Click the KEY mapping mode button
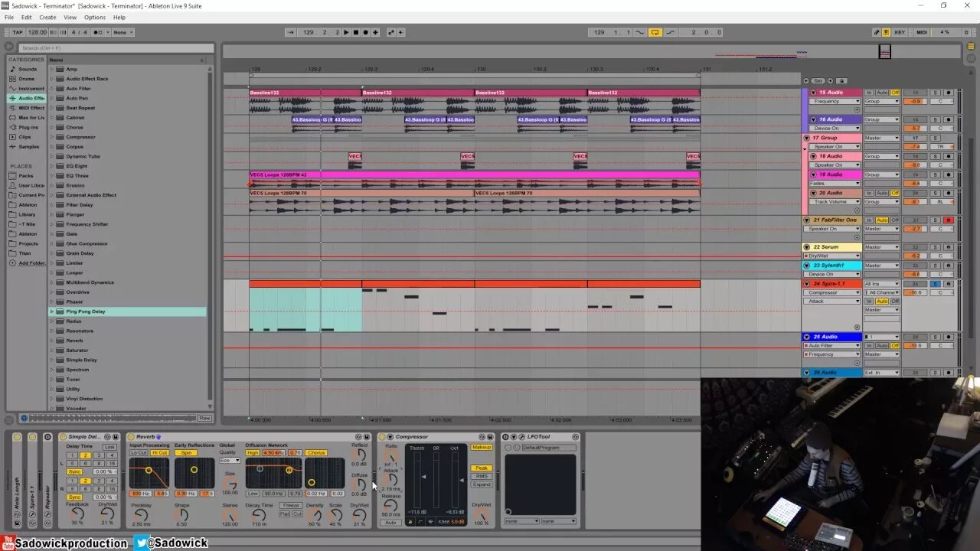Image resolution: width=980 pixels, height=551 pixels. [900, 32]
